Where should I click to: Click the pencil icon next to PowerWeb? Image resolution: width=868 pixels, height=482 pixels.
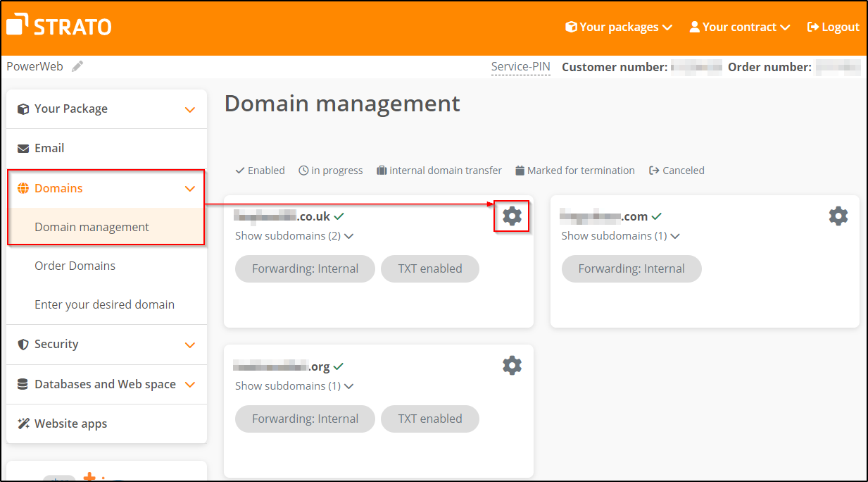(x=77, y=66)
